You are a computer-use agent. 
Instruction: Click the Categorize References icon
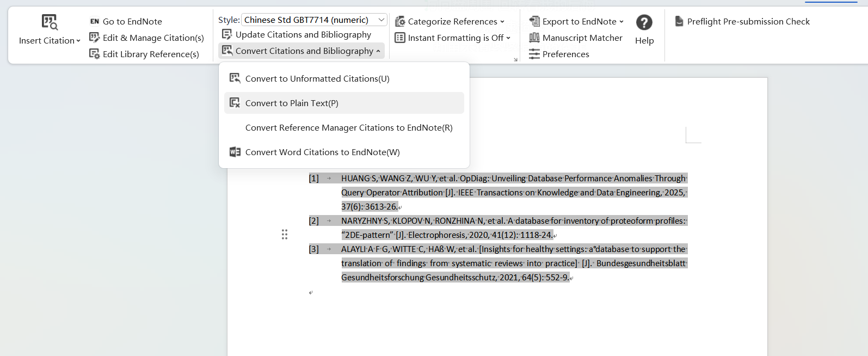pyautogui.click(x=400, y=21)
